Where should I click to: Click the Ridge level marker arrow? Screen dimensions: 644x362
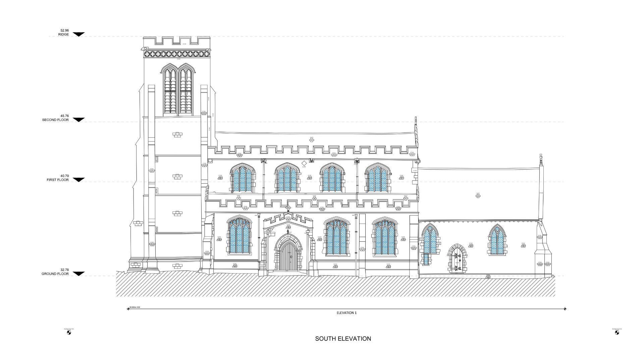click(79, 34)
